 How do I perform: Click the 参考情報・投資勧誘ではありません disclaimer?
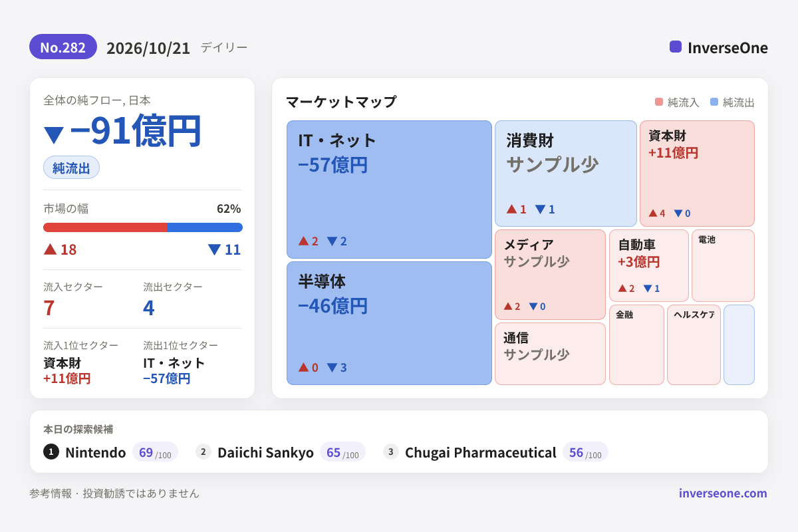point(114,493)
